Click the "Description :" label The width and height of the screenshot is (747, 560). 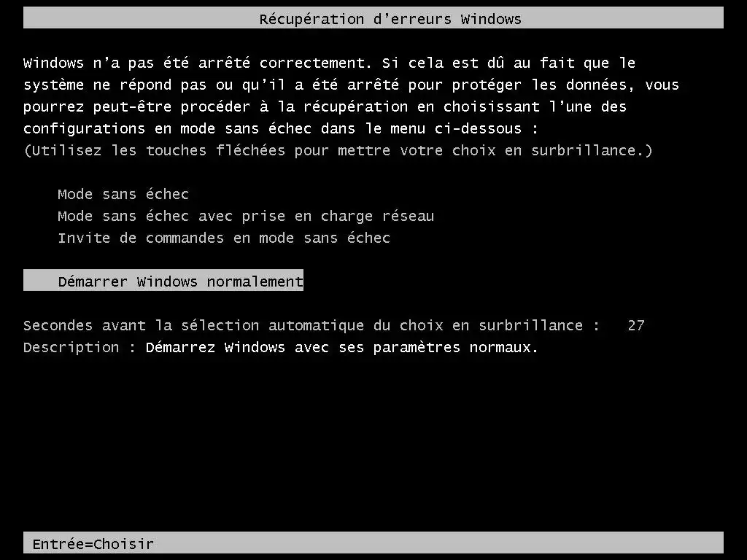80,348
